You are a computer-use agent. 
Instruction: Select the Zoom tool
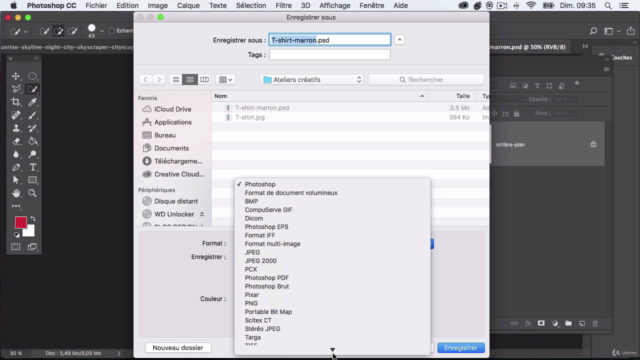pos(32,193)
